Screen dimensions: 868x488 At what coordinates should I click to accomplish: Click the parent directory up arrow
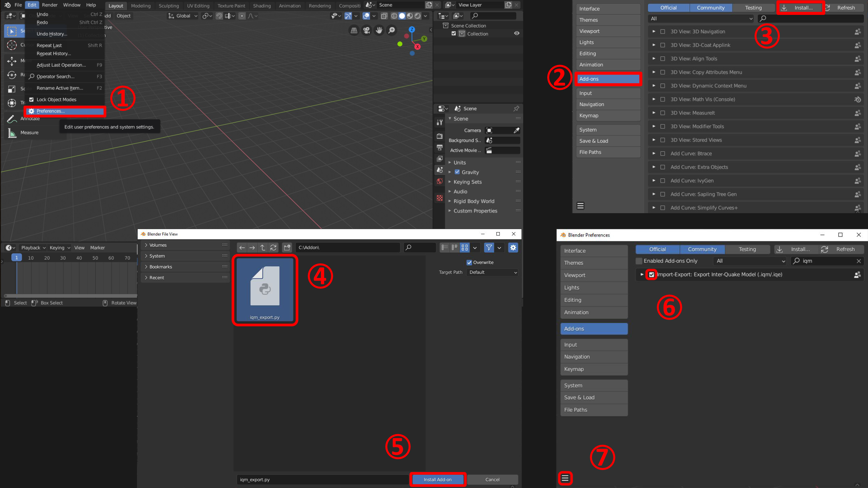pyautogui.click(x=263, y=248)
